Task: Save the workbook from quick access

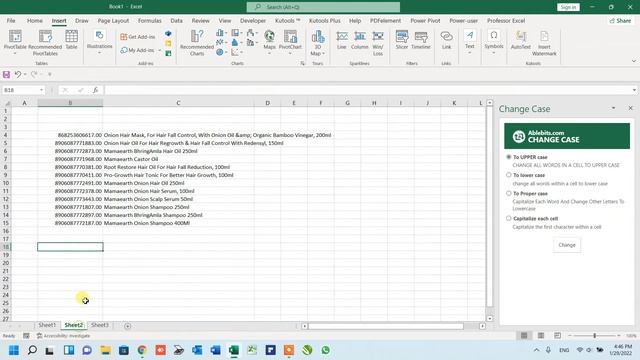Action: click(6, 74)
